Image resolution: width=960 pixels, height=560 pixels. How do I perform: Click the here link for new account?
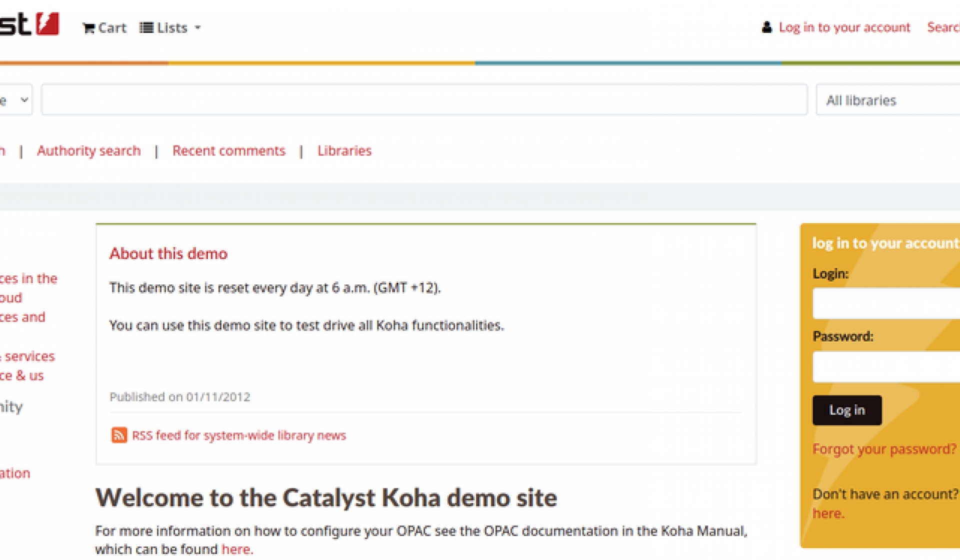(825, 512)
